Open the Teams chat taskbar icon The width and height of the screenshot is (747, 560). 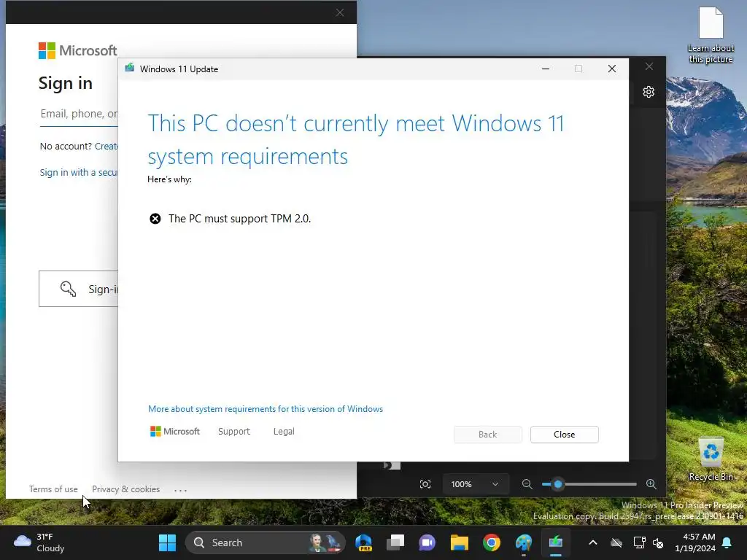coord(427,542)
